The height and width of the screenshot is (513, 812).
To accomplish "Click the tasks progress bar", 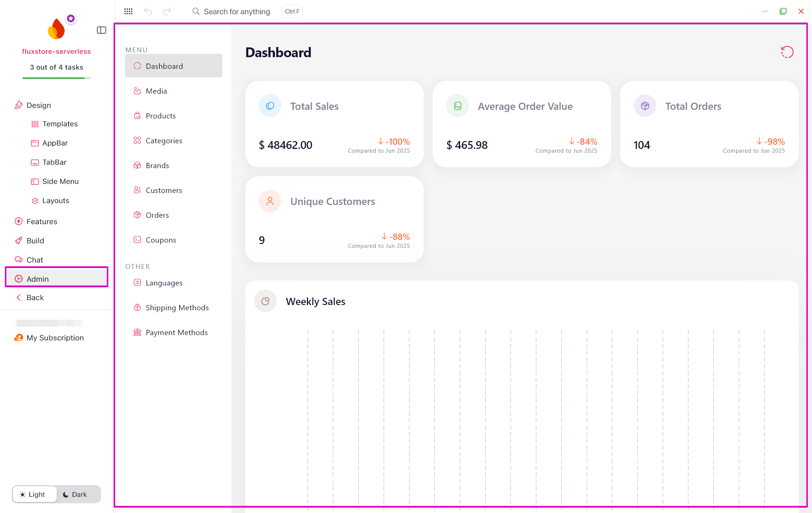I will (x=56, y=78).
